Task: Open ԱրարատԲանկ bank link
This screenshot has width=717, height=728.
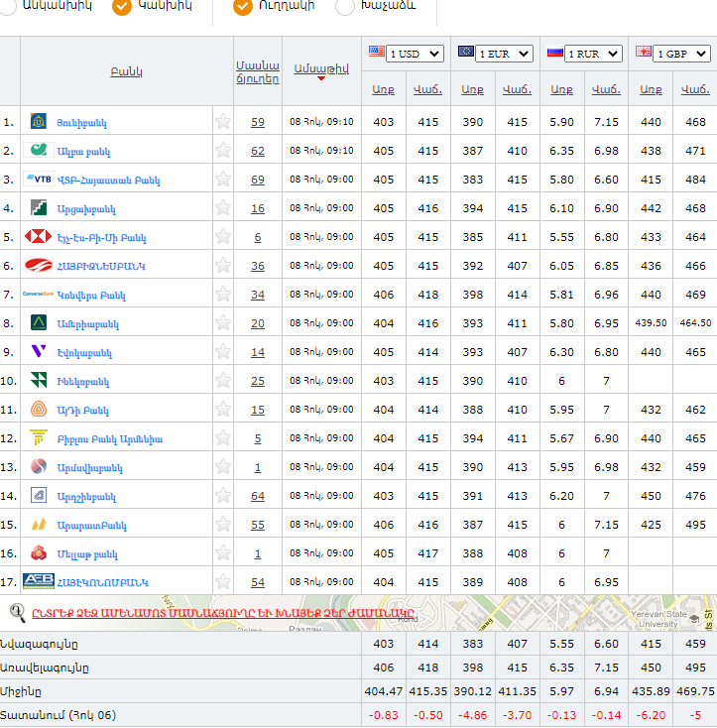Action: click(92, 526)
